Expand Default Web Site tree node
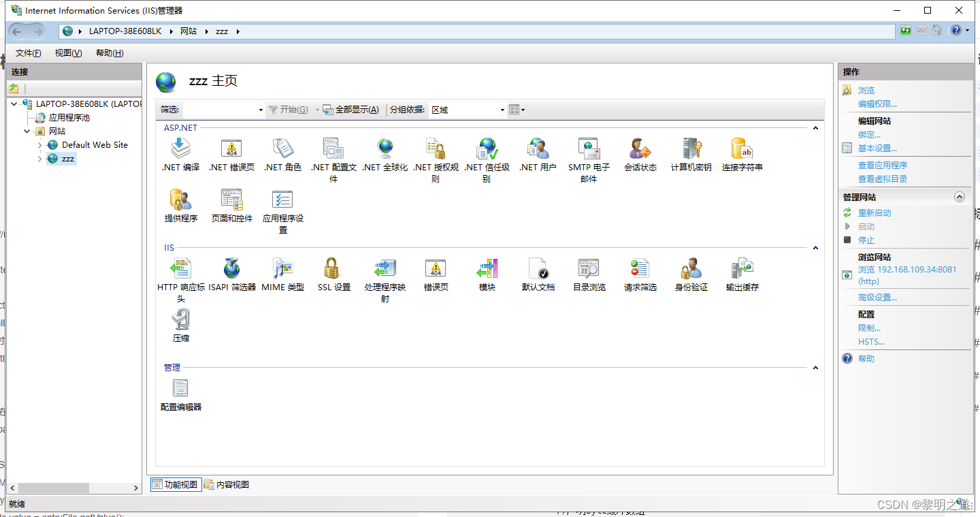The height and width of the screenshot is (517, 980). [40, 145]
